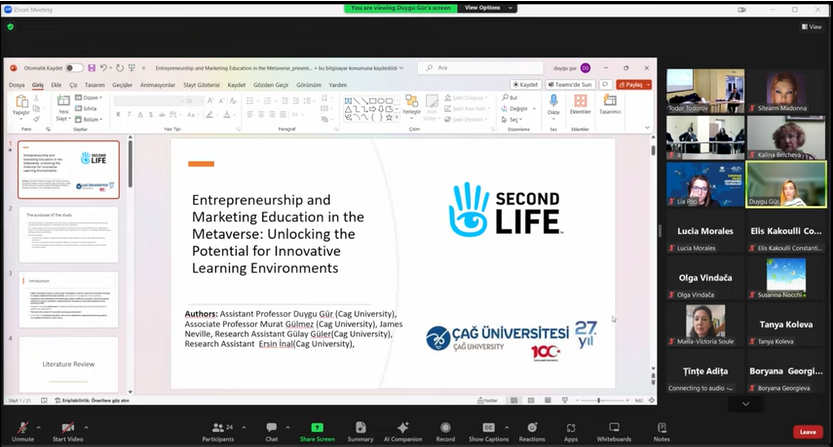Expand the Bölüm section dropdown
Viewport: 833px width, 447px height.
point(89,120)
